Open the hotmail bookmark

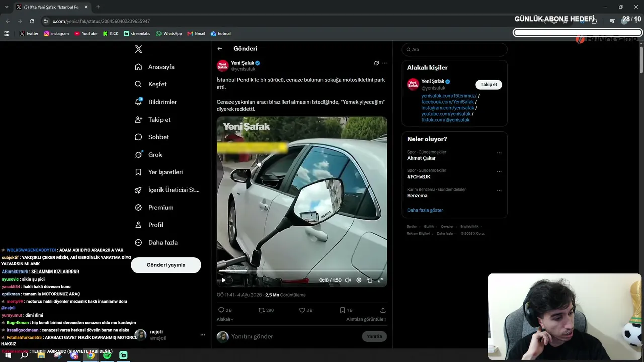tap(221, 34)
